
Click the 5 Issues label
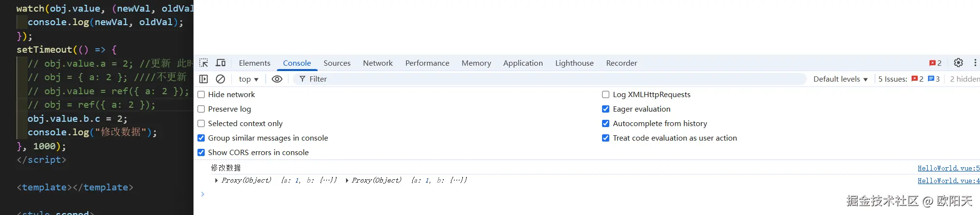click(x=892, y=79)
